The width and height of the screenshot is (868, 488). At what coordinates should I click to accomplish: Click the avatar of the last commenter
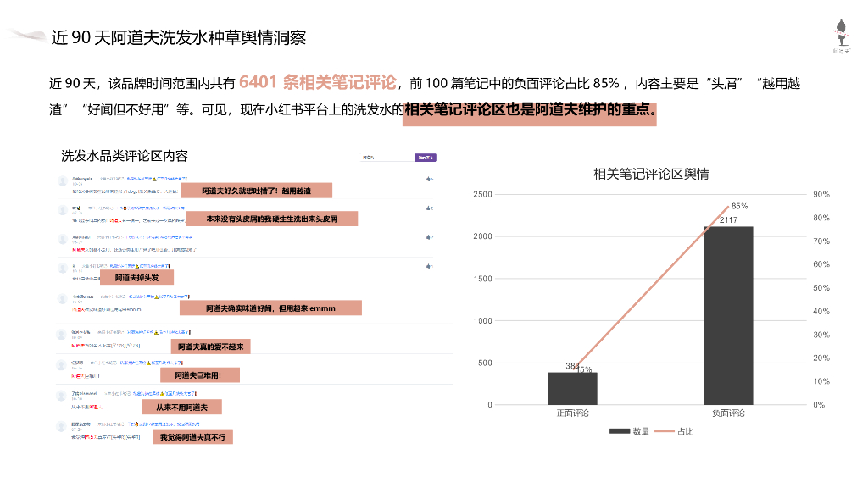click(x=61, y=424)
